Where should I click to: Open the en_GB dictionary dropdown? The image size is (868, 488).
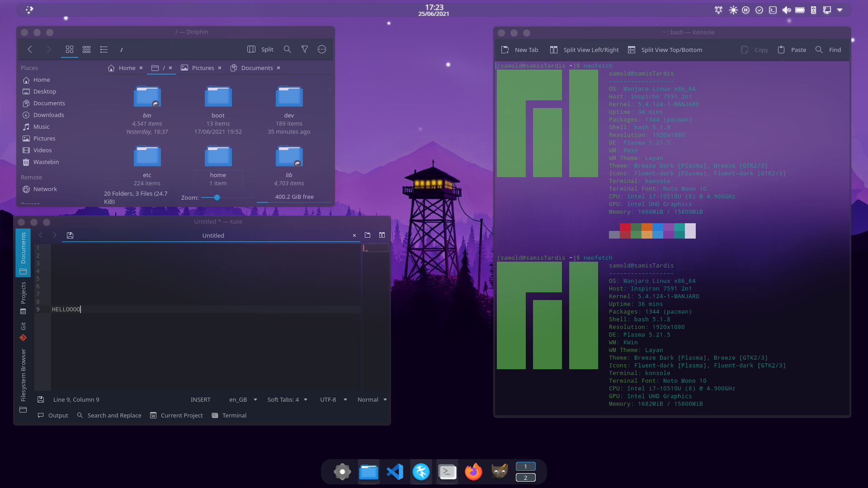coord(242,399)
